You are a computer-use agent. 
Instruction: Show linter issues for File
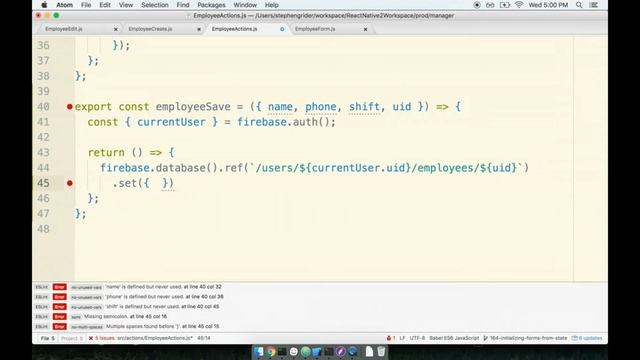(x=47, y=338)
